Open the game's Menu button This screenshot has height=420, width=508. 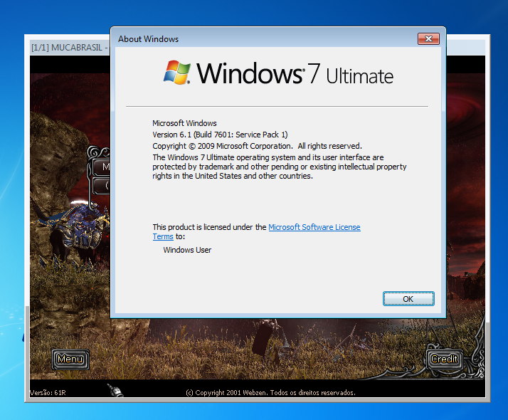click(70, 359)
